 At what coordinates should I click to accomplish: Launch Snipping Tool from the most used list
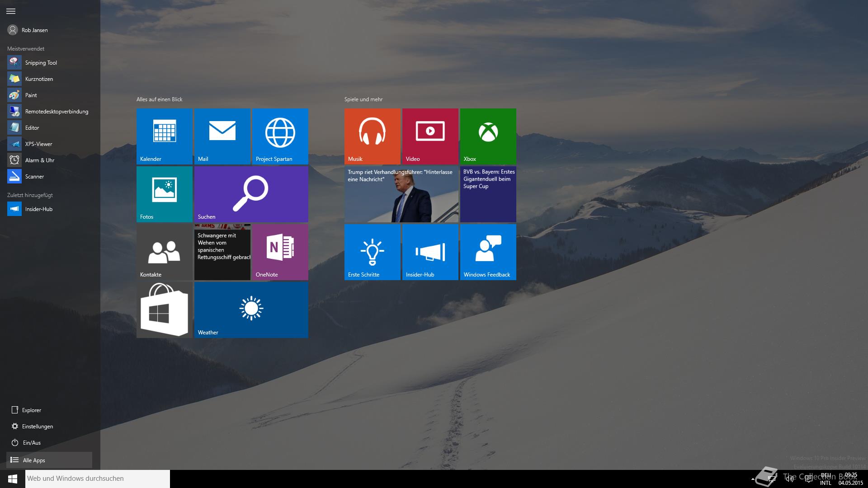coord(41,63)
